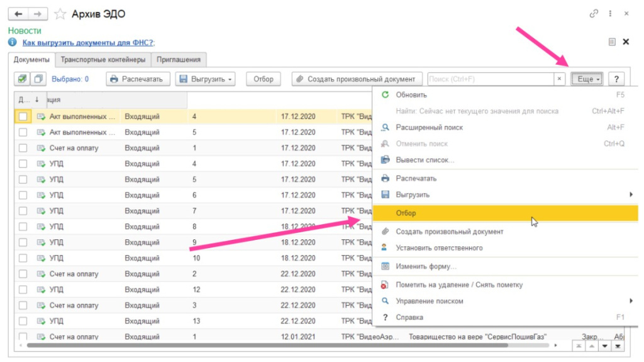
Task: Click the 'Select all' checkmark icon in toolbar
Action: tap(22, 79)
